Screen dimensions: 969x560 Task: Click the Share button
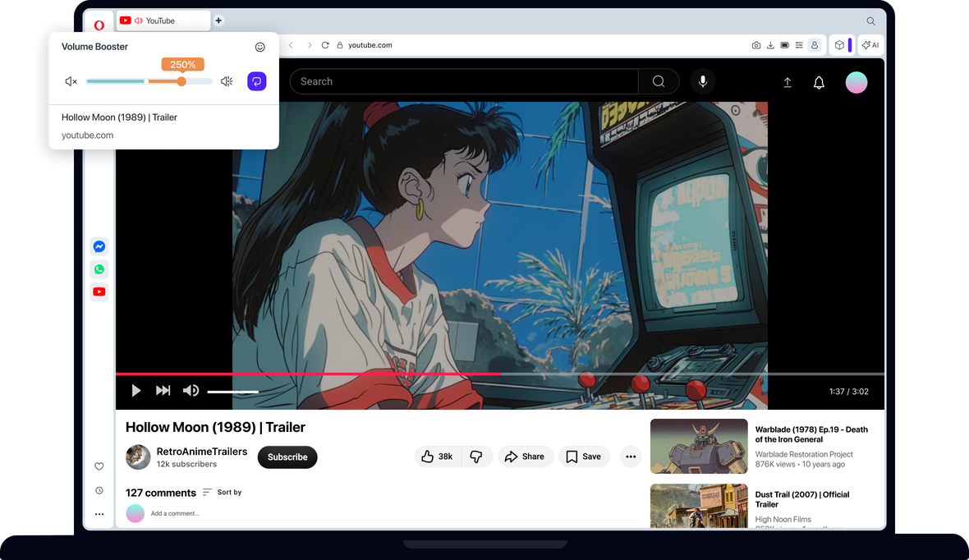click(x=525, y=457)
